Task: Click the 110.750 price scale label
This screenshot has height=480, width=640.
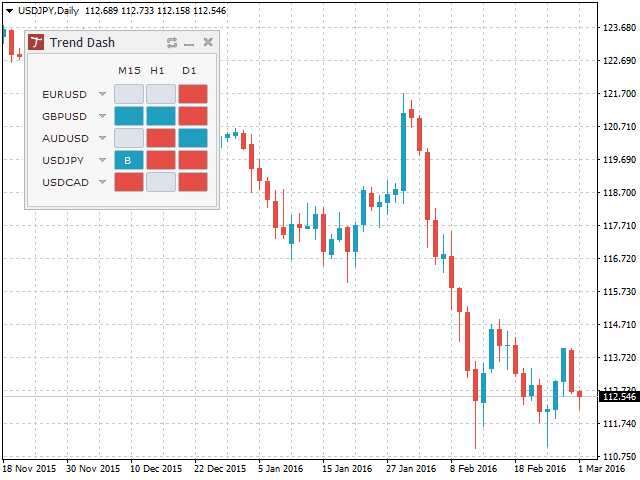Action: (619, 456)
